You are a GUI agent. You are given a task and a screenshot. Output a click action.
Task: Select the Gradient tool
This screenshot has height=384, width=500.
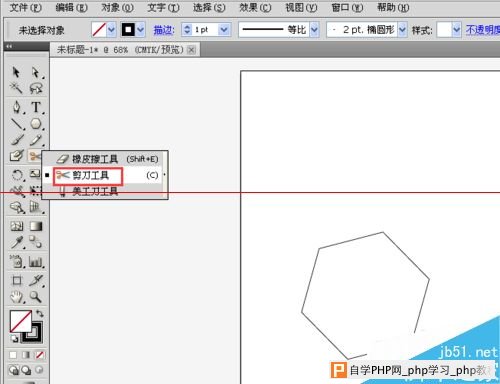point(36,226)
